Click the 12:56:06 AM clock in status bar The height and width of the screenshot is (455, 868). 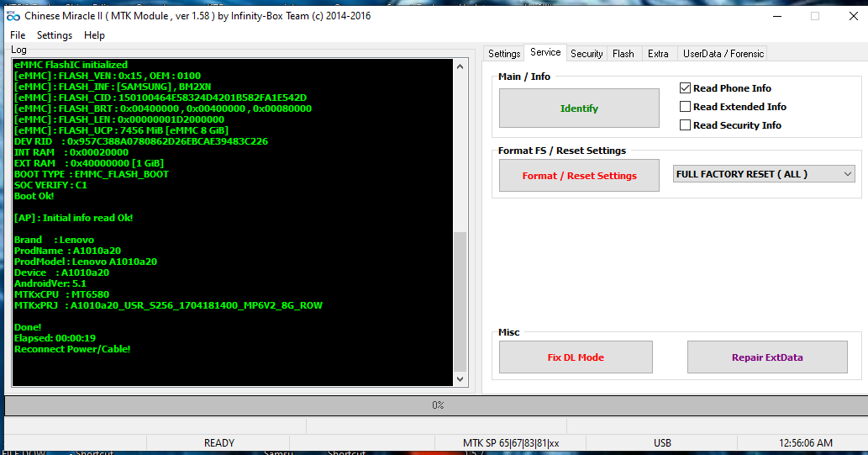click(x=806, y=443)
